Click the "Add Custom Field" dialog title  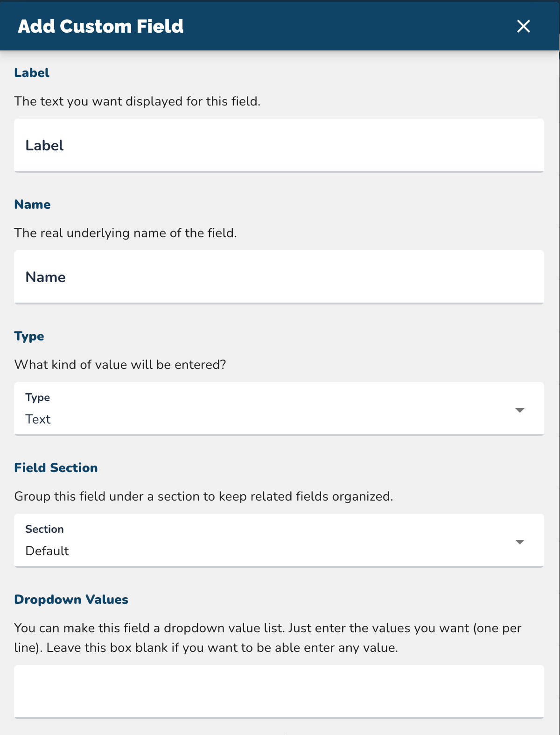pos(101,26)
